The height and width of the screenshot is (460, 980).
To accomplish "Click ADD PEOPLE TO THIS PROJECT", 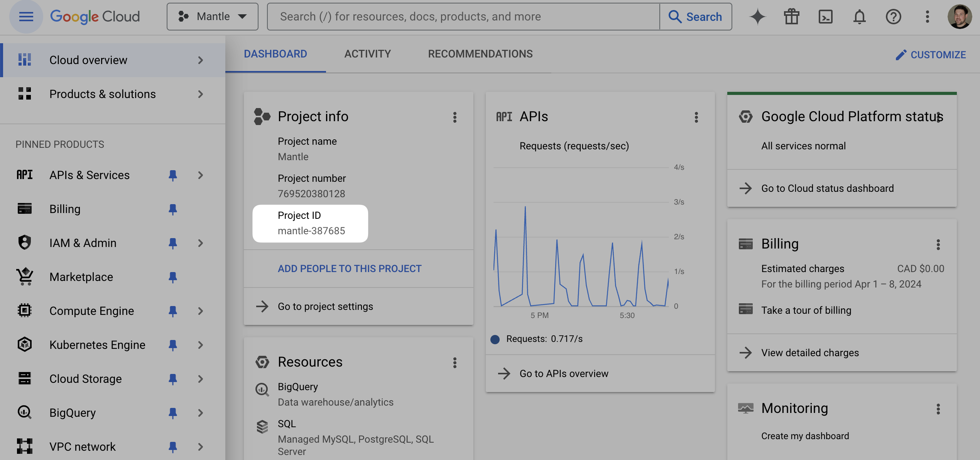I will (x=350, y=269).
